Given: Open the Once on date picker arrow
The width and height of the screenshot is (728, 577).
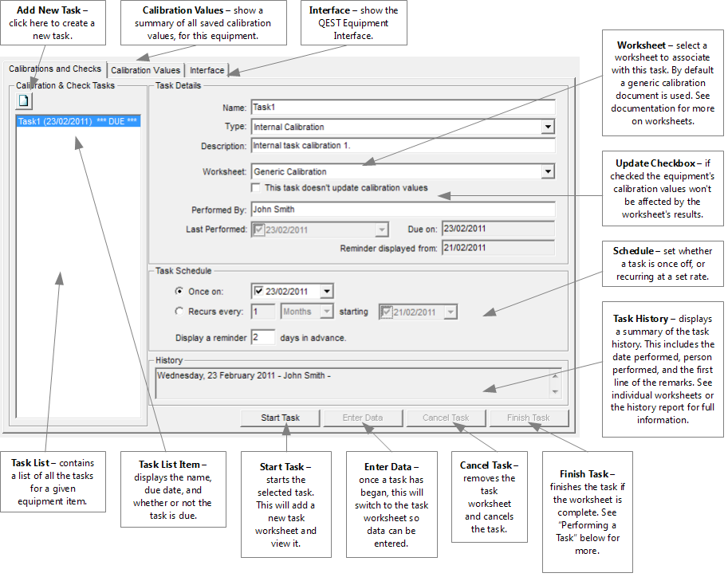Looking at the screenshot, I should (326, 292).
